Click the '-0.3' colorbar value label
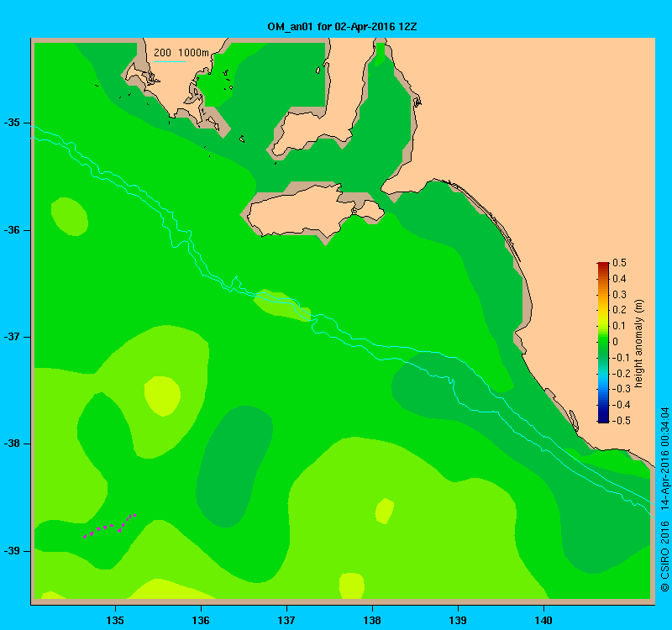The height and width of the screenshot is (630, 672). (620, 389)
